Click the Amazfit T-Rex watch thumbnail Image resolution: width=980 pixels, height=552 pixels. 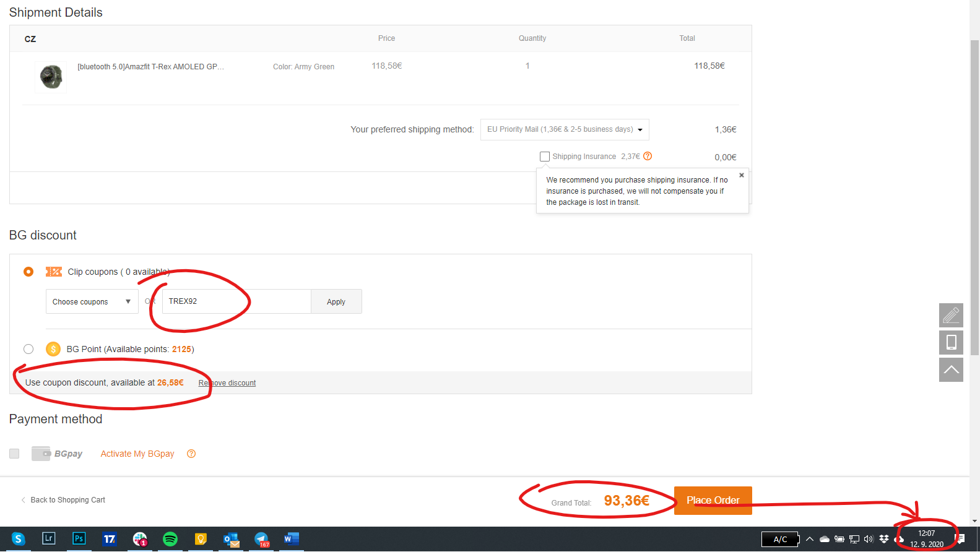[x=51, y=77]
